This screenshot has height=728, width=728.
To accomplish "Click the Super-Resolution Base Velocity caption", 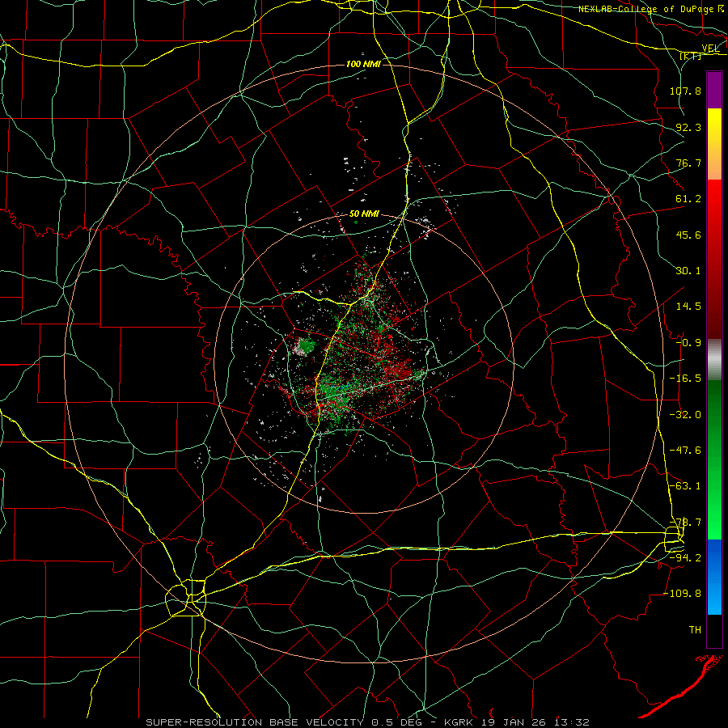I will tap(368, 722).
